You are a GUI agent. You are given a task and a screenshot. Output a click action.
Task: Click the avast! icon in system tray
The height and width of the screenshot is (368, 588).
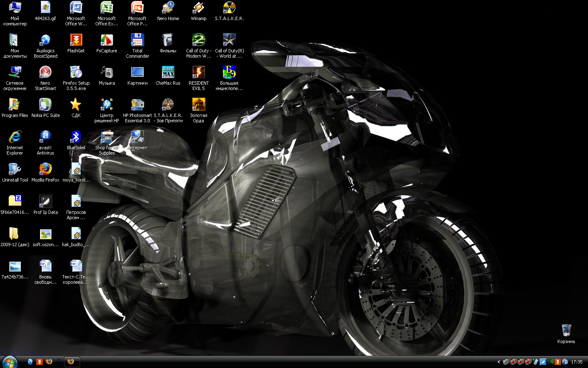click(565, 362)
